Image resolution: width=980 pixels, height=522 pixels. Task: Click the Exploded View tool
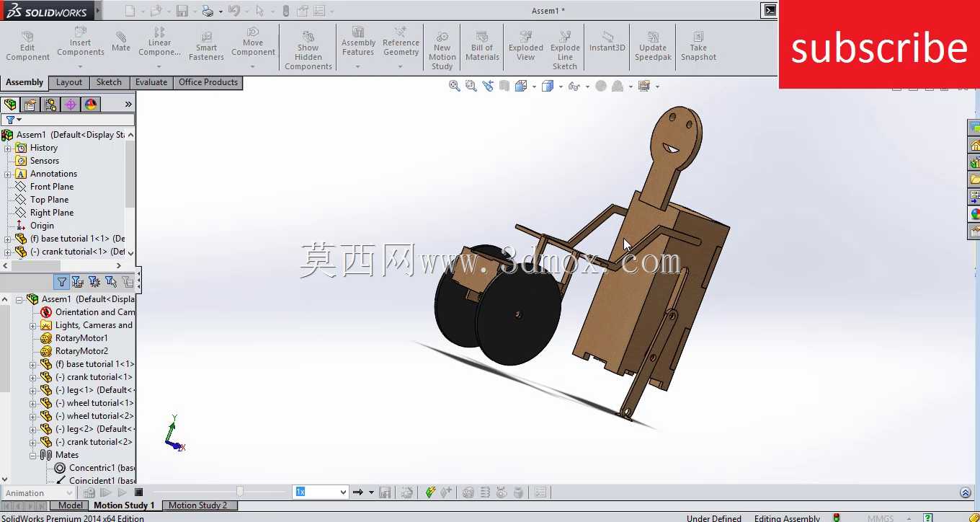tap(526, 45)
